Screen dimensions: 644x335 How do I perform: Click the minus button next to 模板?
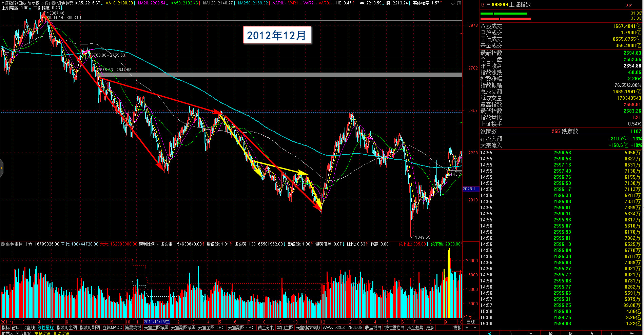(475, 328)
